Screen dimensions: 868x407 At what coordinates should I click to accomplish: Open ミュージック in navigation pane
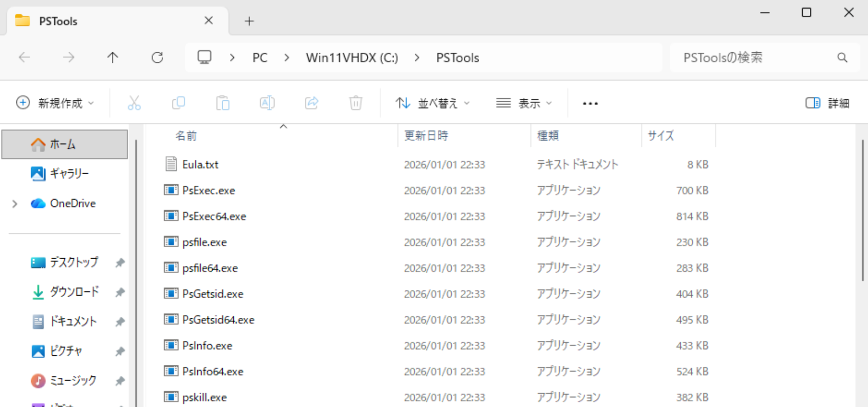64,381
